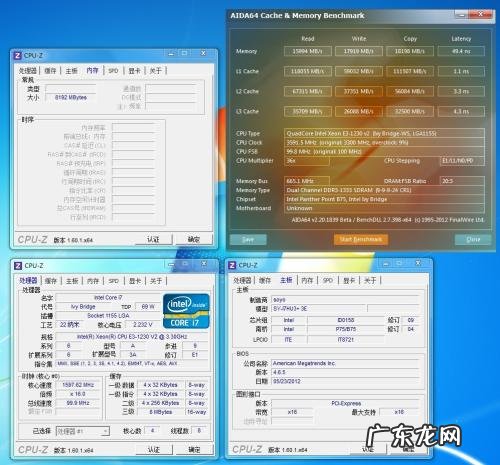Close the AIDA64 Cache & Memory Benchmark window
The width and height of the screenshot is (500, 465).
481,14
